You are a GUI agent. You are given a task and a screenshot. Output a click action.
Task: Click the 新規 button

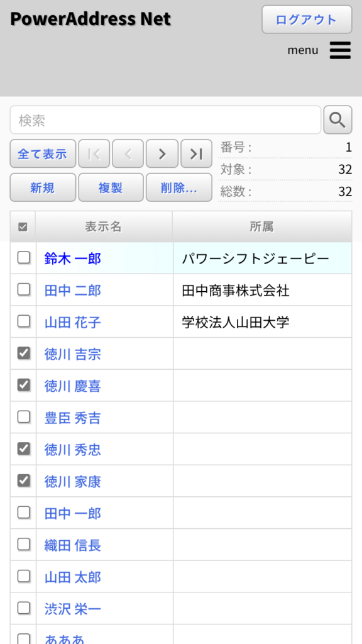[x=43, y=187]
